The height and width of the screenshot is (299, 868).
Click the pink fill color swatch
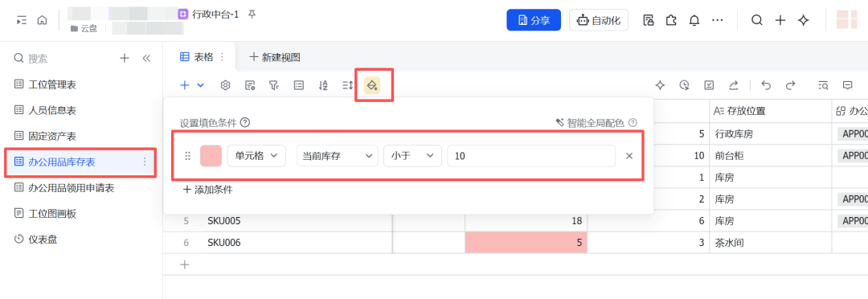[211, 156]
